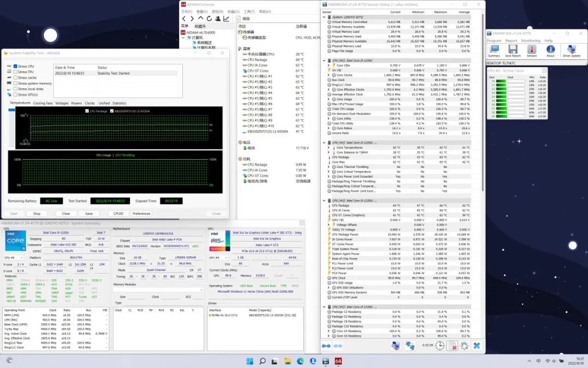Click the reset clock icon in sensor toolbar
The height and width of the screenshot is (368, 588).
(x=439, y=346)
